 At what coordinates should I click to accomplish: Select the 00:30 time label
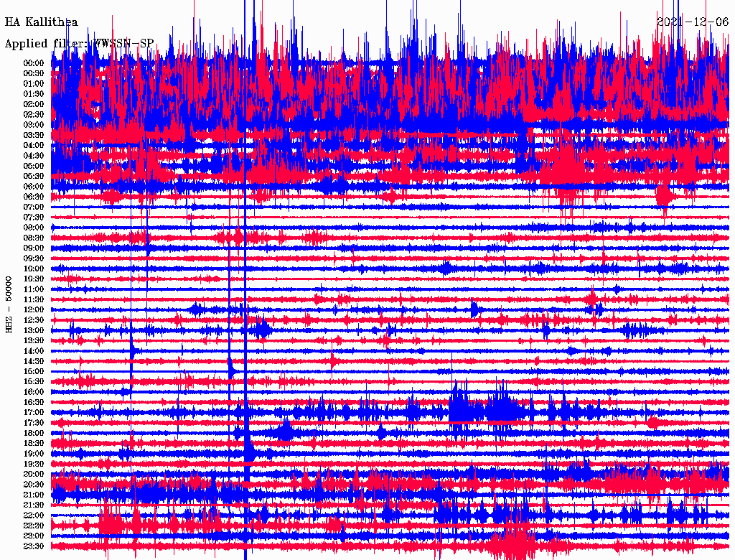(x=34, y=74)
